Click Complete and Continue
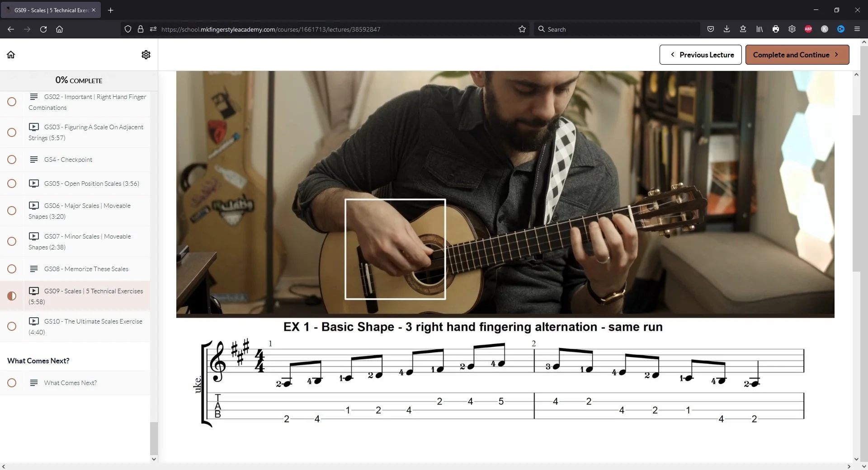This screenshot has height=470, width=868. (x=797, y=54)
